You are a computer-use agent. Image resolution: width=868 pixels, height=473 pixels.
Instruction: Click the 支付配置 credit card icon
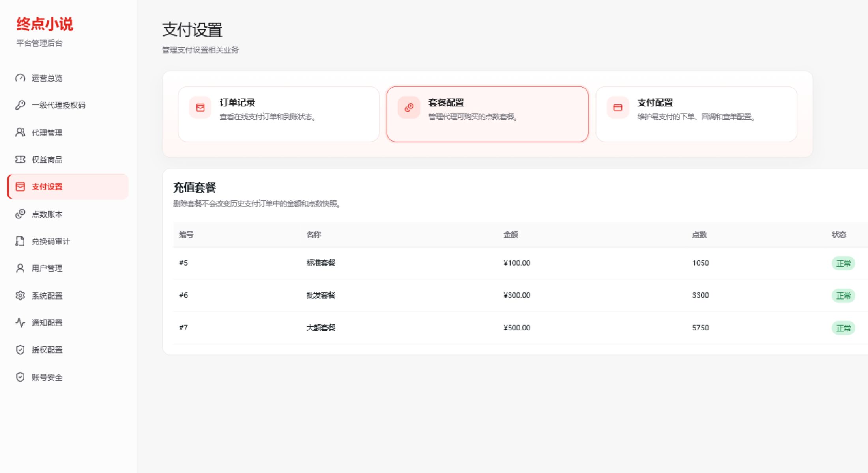tap(618, 108)
